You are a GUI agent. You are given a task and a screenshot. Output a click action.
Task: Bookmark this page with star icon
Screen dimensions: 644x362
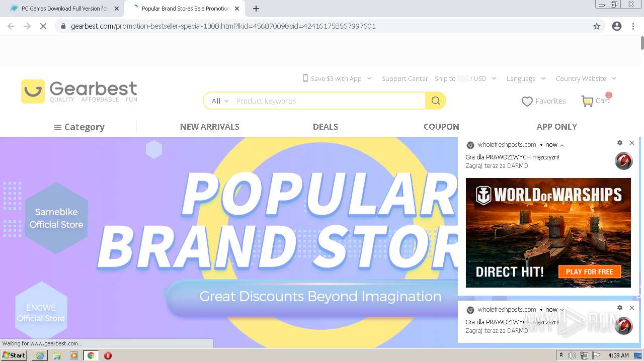point(597,26)
